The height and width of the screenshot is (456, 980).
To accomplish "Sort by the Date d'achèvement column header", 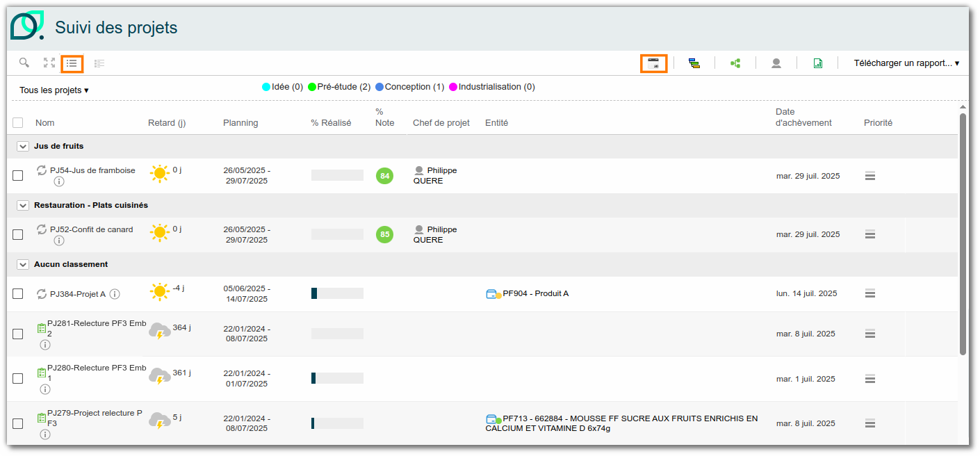I will 803,117.
